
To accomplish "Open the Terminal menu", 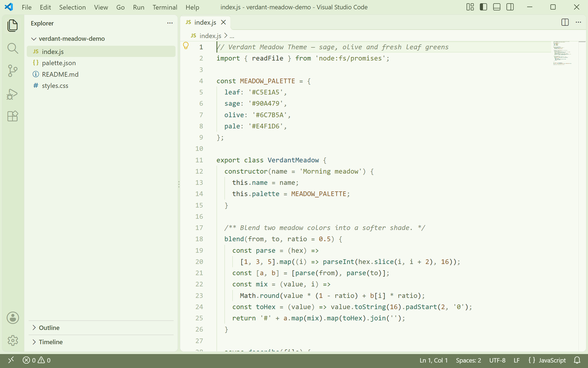I will [x=165, y=7].
